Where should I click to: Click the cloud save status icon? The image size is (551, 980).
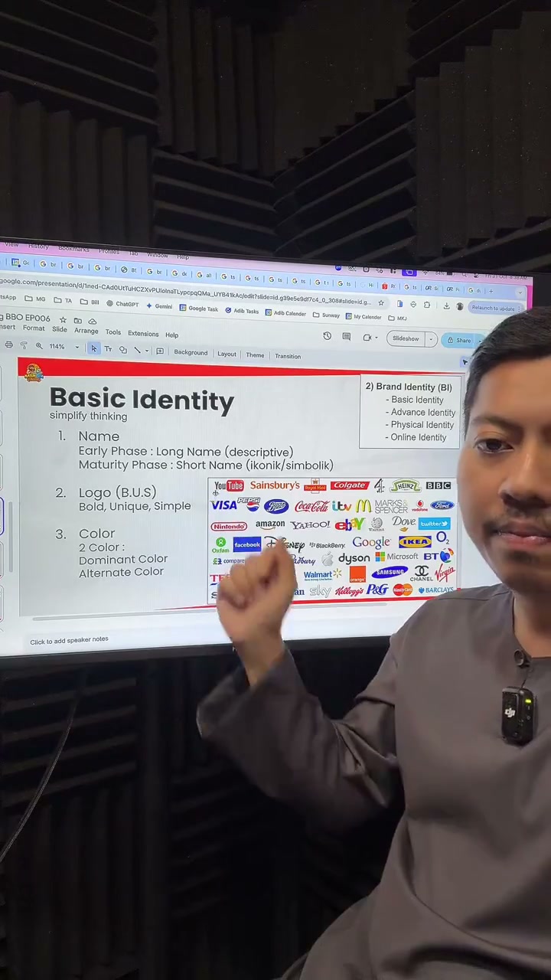[93, 321]
